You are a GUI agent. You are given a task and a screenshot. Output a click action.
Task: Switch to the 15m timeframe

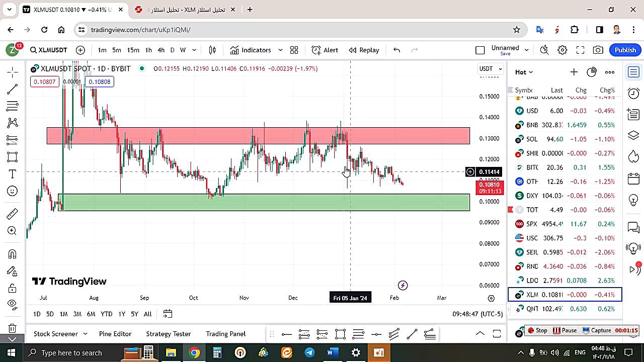tap(133, 50)
